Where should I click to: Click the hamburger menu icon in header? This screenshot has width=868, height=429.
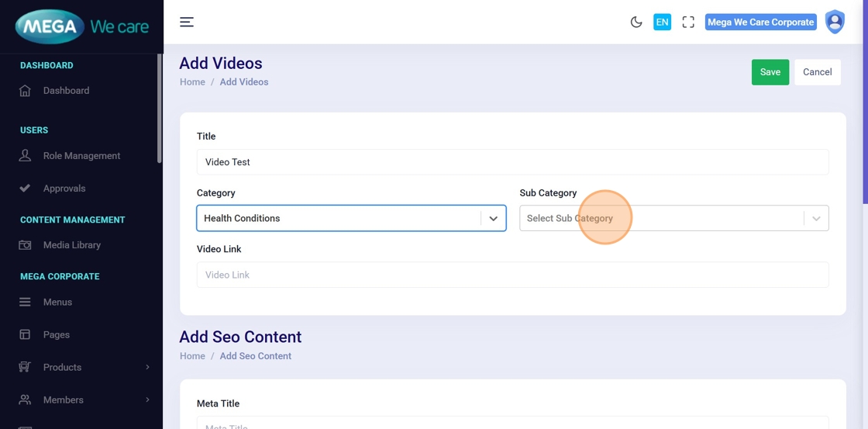[x=187, y=22]
